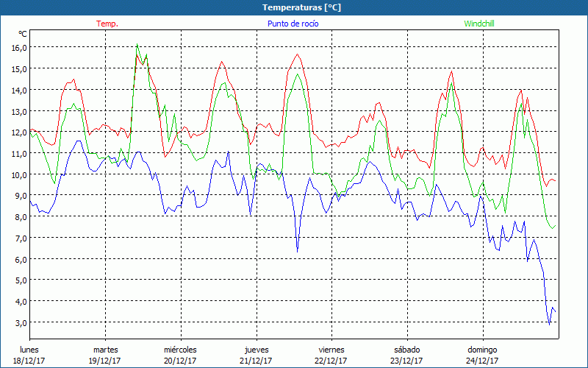Click the 21/12/17 date label
Image resolution: width=588 pixels, height=368 pixels.
[256, 361]
